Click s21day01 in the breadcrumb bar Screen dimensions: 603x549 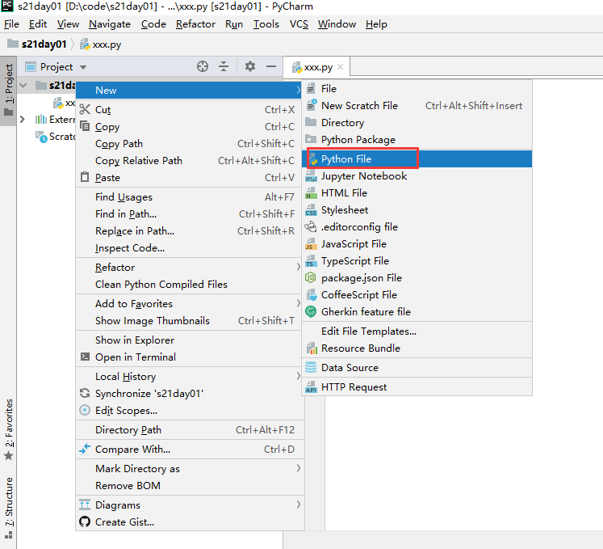pyautogui.click(x=37, y=44)
